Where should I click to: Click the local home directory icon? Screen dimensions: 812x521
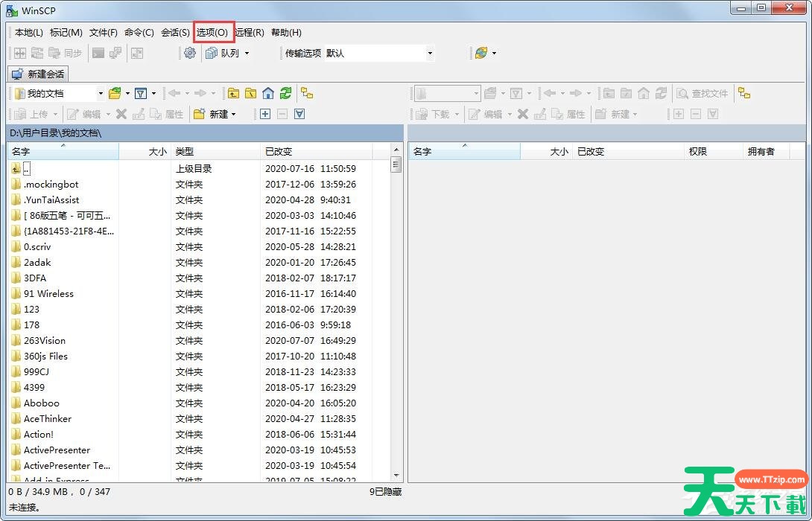coord(268,93)
